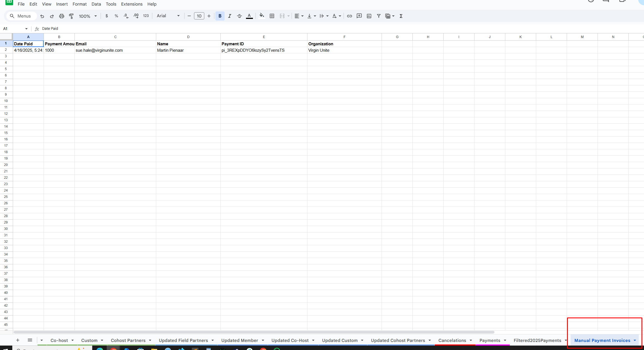Select the paint format tool
The height and width of the screenshot is (350, 644).
[71, 16]
